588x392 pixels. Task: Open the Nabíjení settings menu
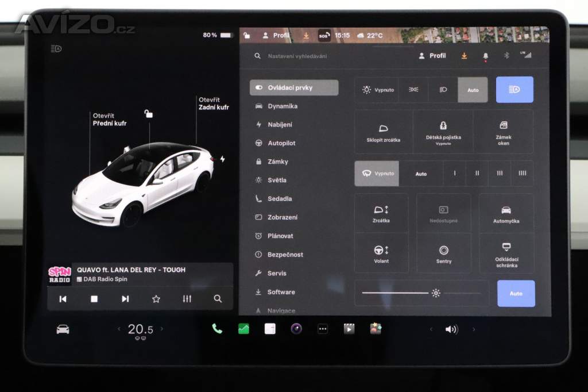[280, 125]
